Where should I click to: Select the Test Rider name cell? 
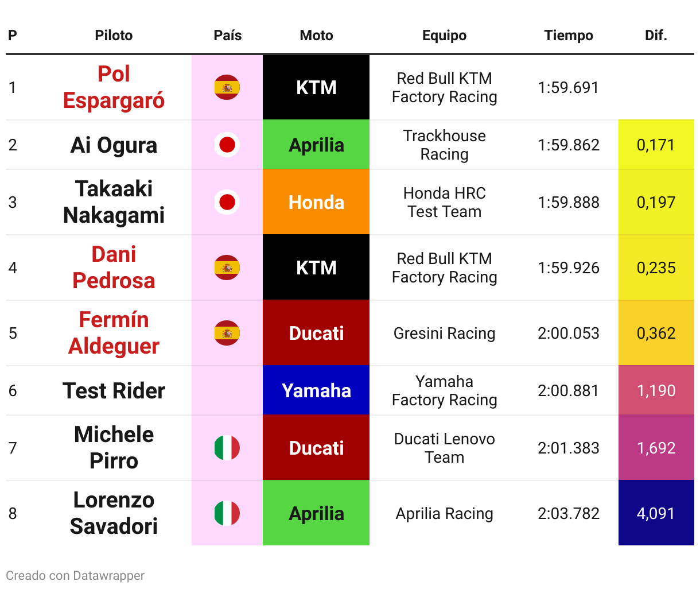coord(114,390)
